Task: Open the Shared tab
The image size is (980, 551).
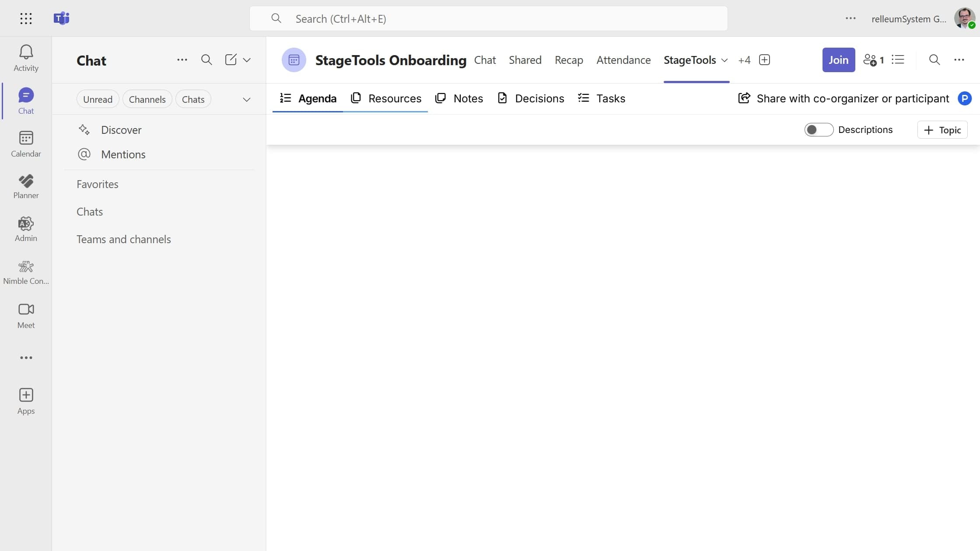Action: tap(525, 60)
